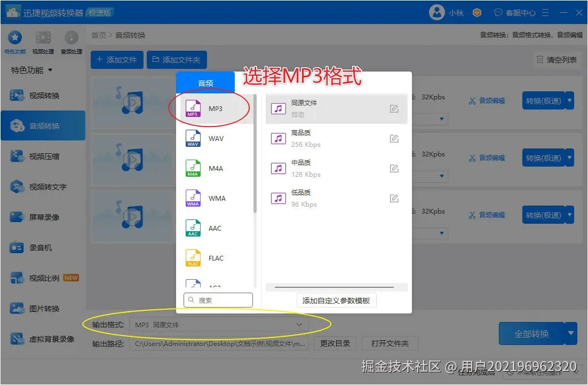Expand the first file's 转换(极速) arrow

[570, 100]
